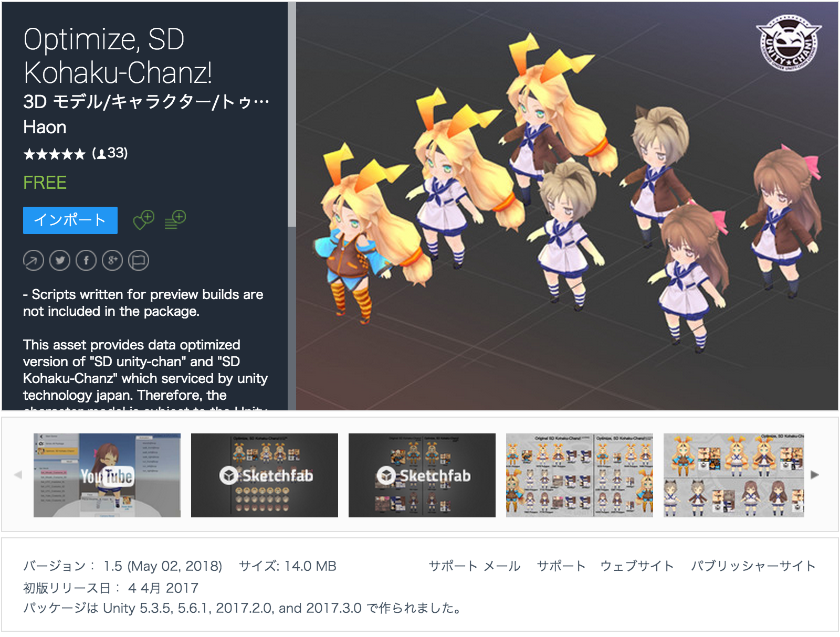Click the インポート button to import asset
Screen dimensions: 840x637
[x=69, y=220]
